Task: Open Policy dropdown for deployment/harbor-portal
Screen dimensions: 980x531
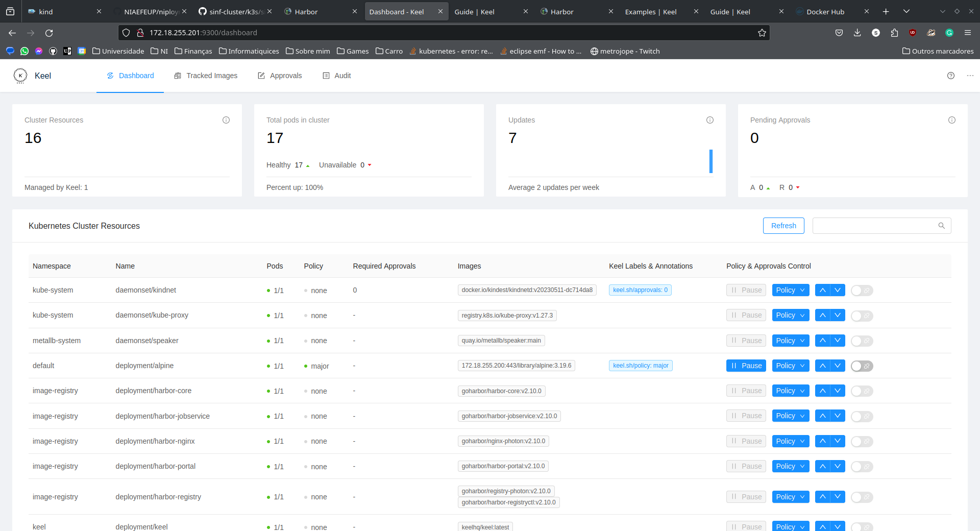Action: (791, 466)
